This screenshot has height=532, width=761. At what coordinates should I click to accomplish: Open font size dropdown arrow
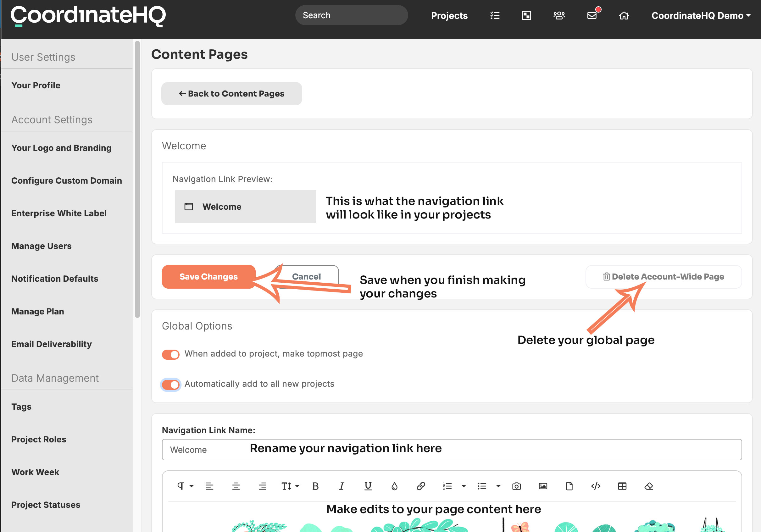pyautogui.click(x=297, y=486)
